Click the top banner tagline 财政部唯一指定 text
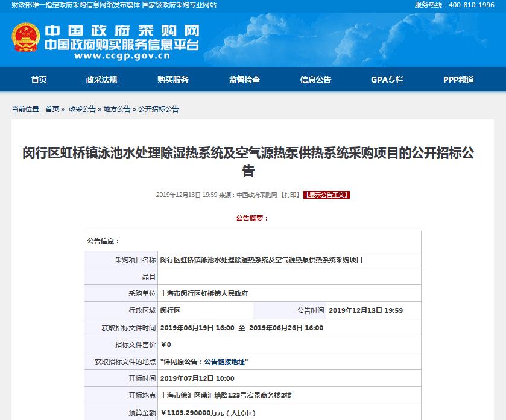The height and width of the screenshot is (420, 506). [x=114, y=5]
